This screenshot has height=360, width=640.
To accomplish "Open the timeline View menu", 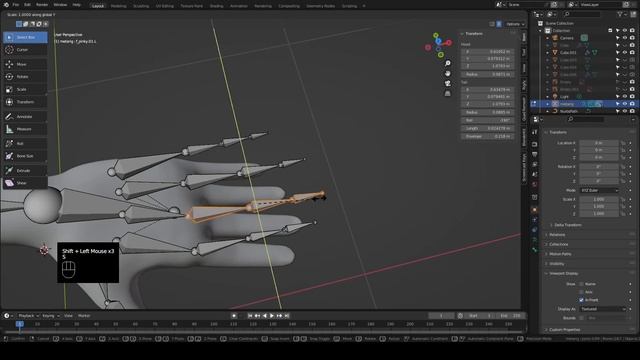I will click(68, 316).
